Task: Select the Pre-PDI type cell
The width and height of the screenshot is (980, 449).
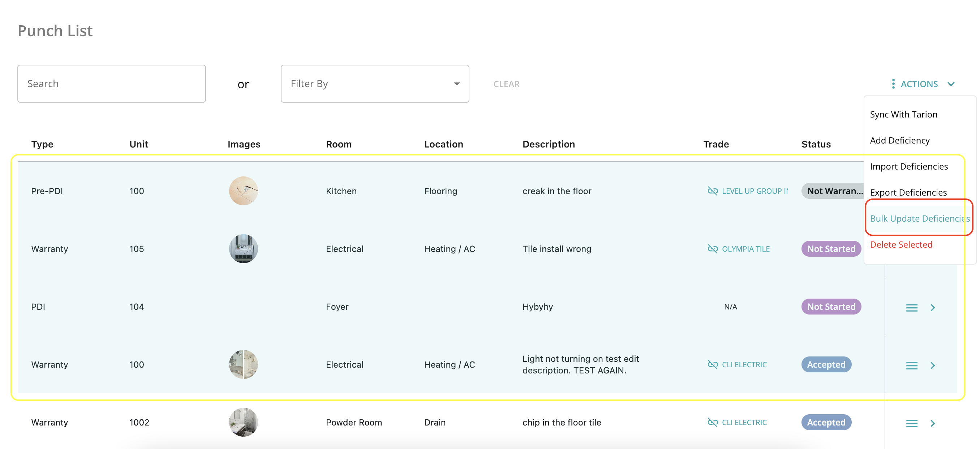Action: (x=47, y=191)
